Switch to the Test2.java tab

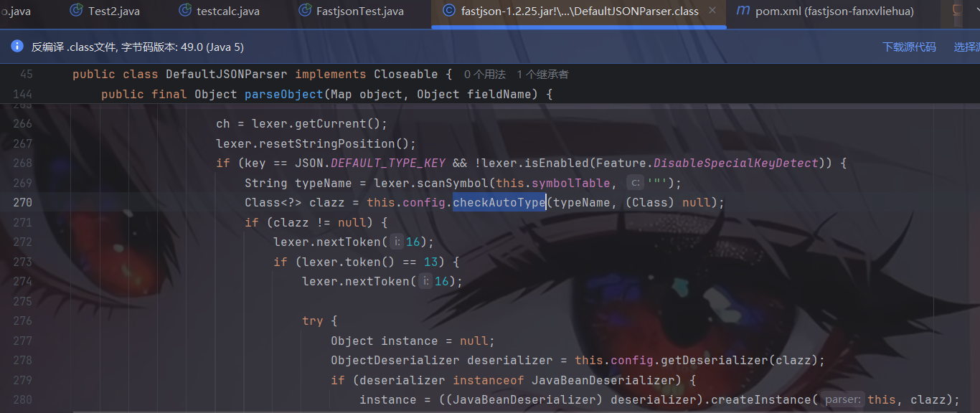click(113, 11)
